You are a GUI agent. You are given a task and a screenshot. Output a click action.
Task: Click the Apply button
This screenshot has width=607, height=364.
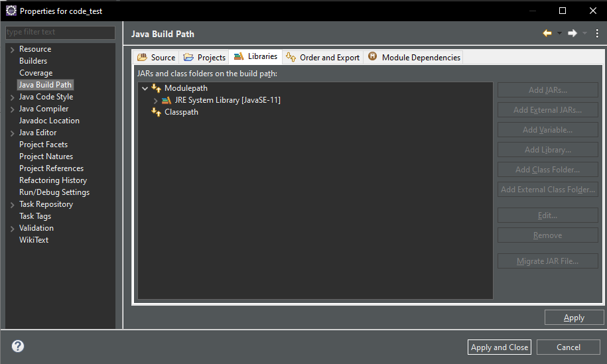pos(574,318)
